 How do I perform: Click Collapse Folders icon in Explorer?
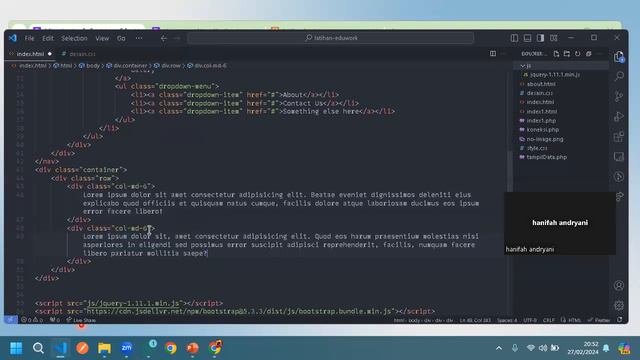pos(589,54)
